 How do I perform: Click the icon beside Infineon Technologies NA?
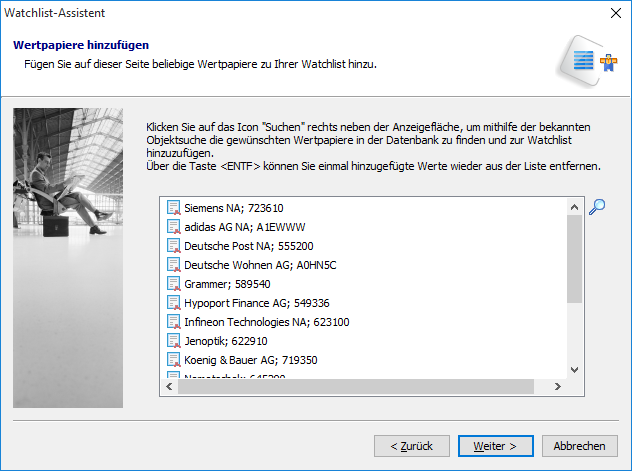coord(174,322)
